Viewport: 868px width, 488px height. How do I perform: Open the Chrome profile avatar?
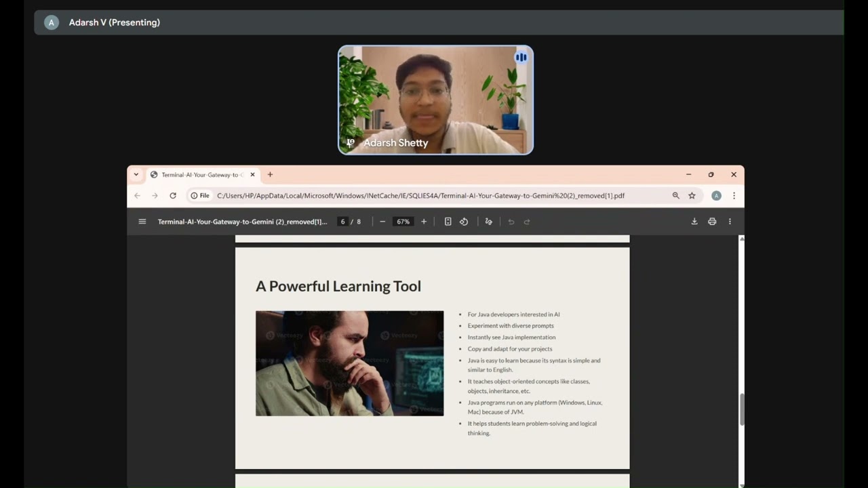[716, 195]
